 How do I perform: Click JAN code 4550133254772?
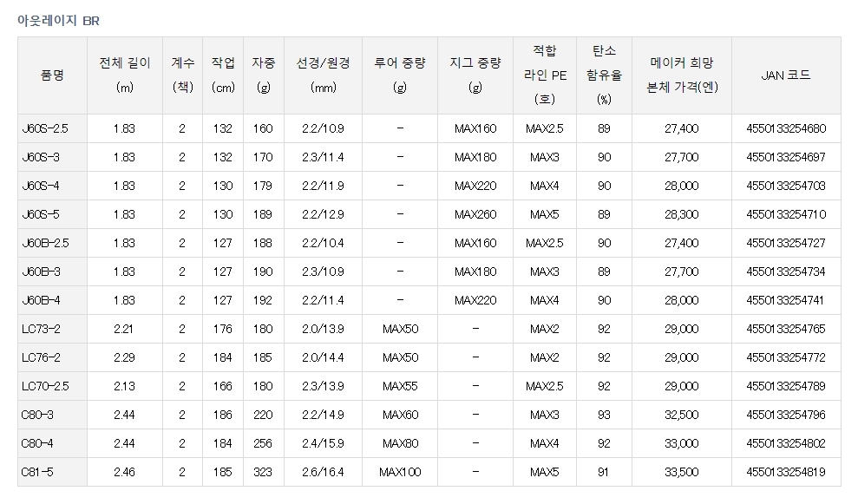(x=786, y=357)
